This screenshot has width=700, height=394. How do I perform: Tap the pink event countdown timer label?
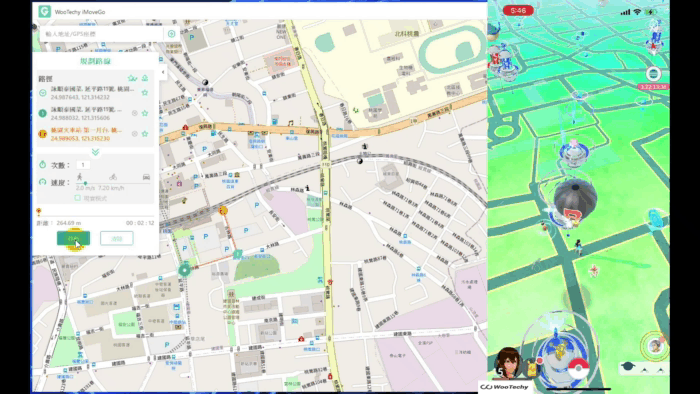[x=653, y=87]
